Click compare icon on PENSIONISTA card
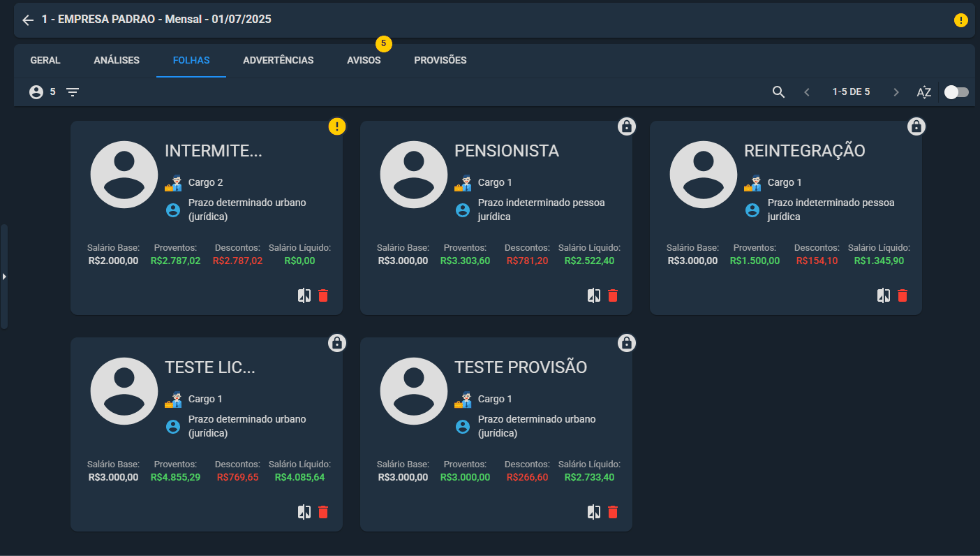980x556 pixels. click(594, 295)
